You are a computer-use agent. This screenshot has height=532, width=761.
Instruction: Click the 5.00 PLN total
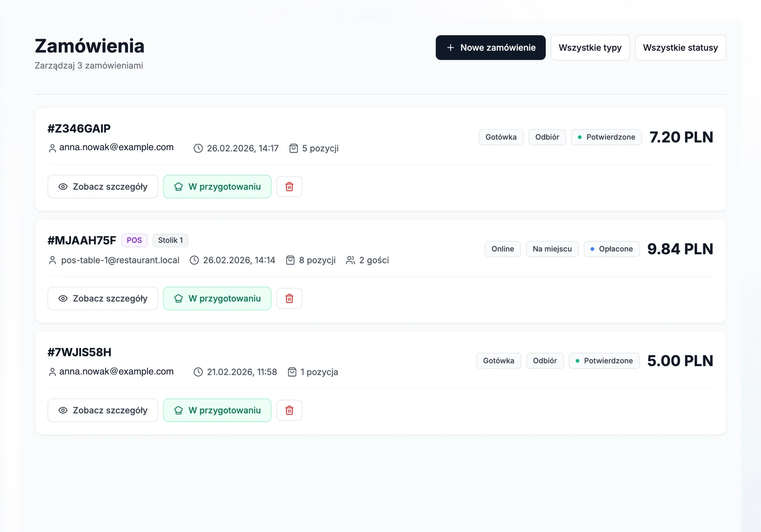pos(680,361)
